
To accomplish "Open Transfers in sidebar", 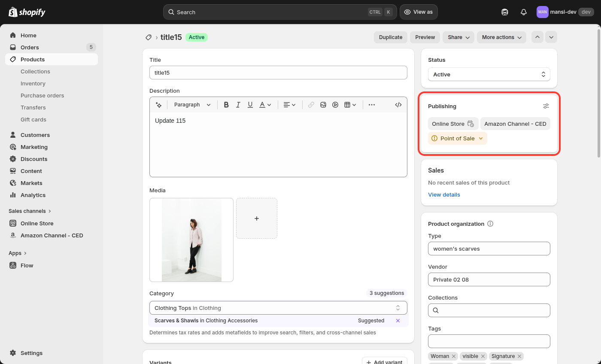I will pyautogui.click(x=33, y=107).
